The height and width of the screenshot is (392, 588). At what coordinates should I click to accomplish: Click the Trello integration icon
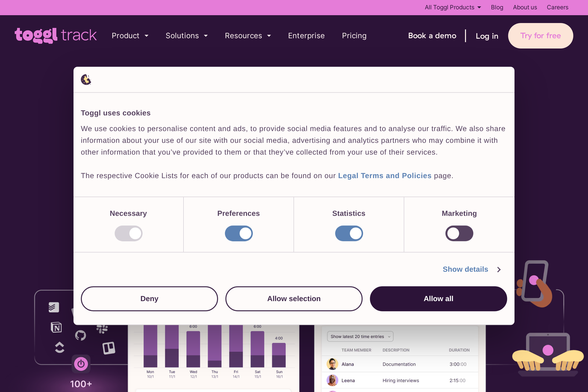click(x=109, y=348)
